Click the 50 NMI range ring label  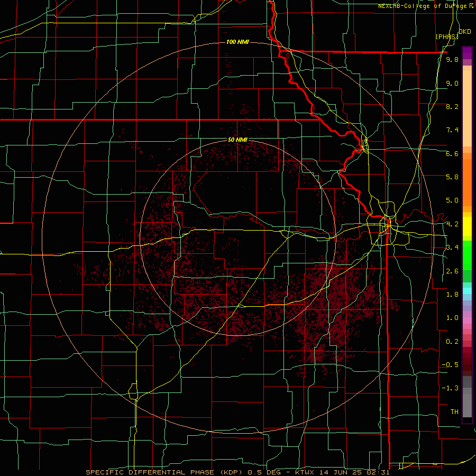click(237, 140)
